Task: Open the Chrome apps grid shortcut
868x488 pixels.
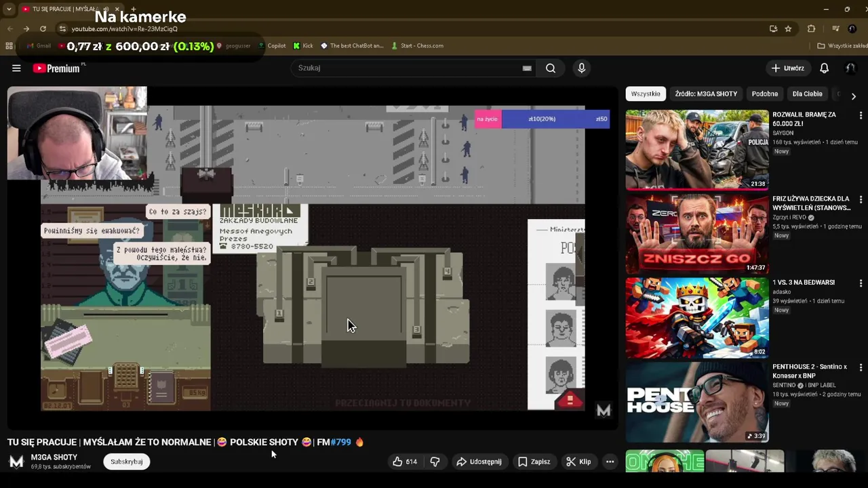Action: (9, 45)
